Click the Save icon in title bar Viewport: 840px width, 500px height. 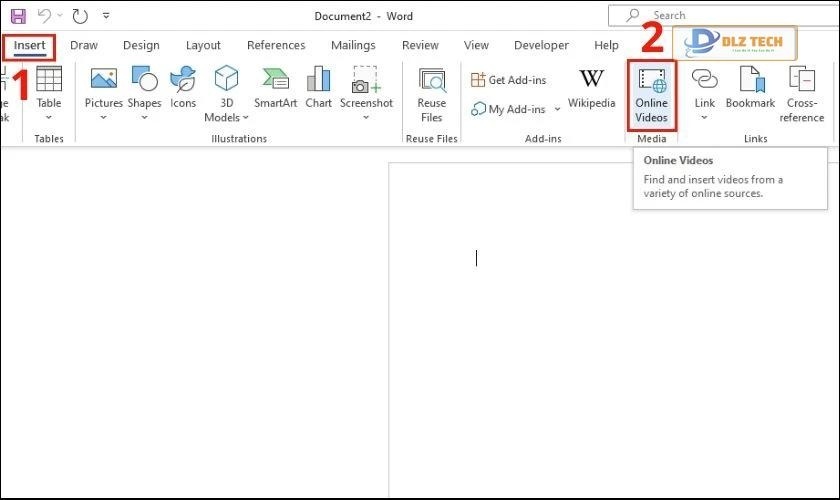(x=18, y=16)
